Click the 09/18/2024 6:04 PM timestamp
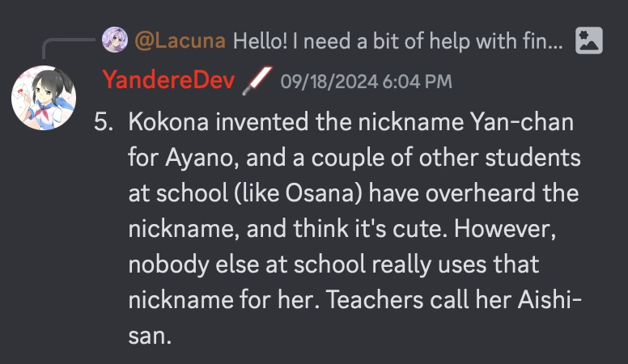The image size is (628, 364). click(x=366, y=81)
